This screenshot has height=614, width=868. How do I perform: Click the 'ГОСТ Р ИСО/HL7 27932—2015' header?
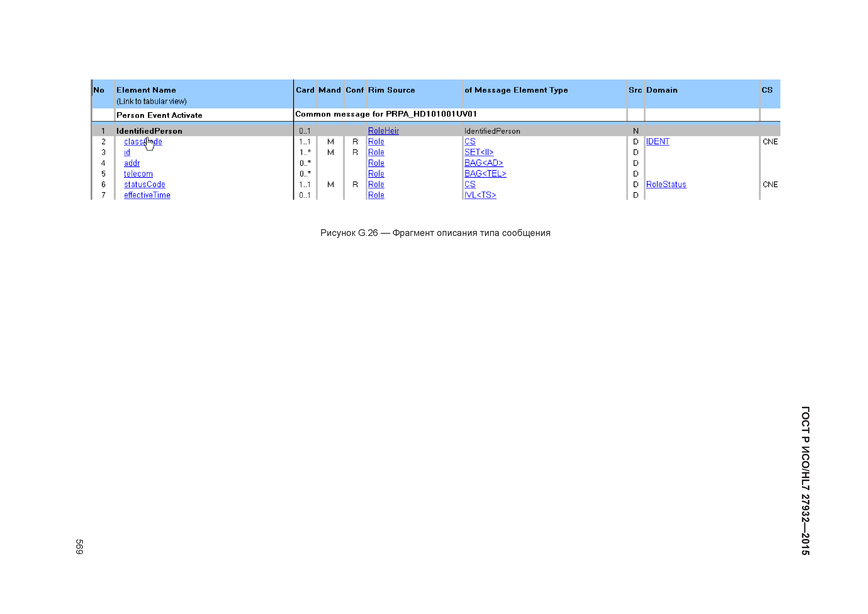point(805,481)
